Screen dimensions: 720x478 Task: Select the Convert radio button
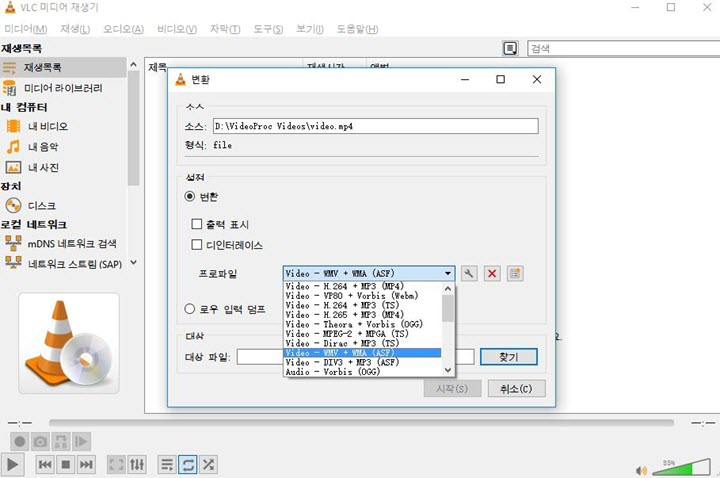click(x=190, y=197)
